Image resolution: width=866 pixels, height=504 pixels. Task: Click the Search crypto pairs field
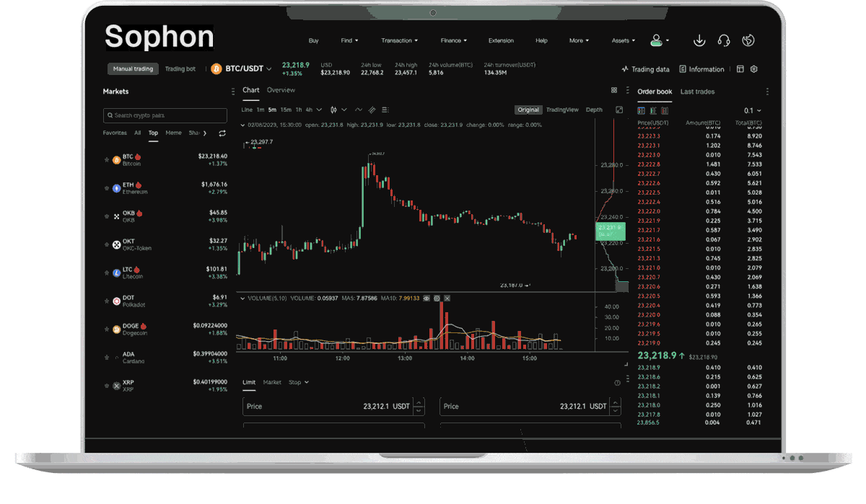165,115
